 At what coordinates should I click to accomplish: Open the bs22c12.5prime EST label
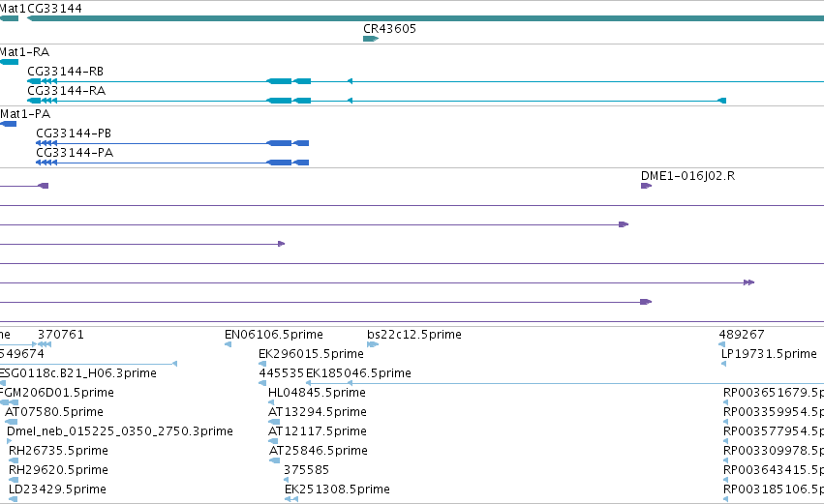click(x=414, y=335)
